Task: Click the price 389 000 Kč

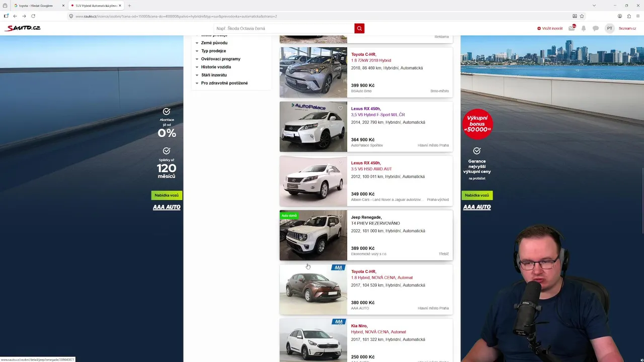Action: point(363,248)
